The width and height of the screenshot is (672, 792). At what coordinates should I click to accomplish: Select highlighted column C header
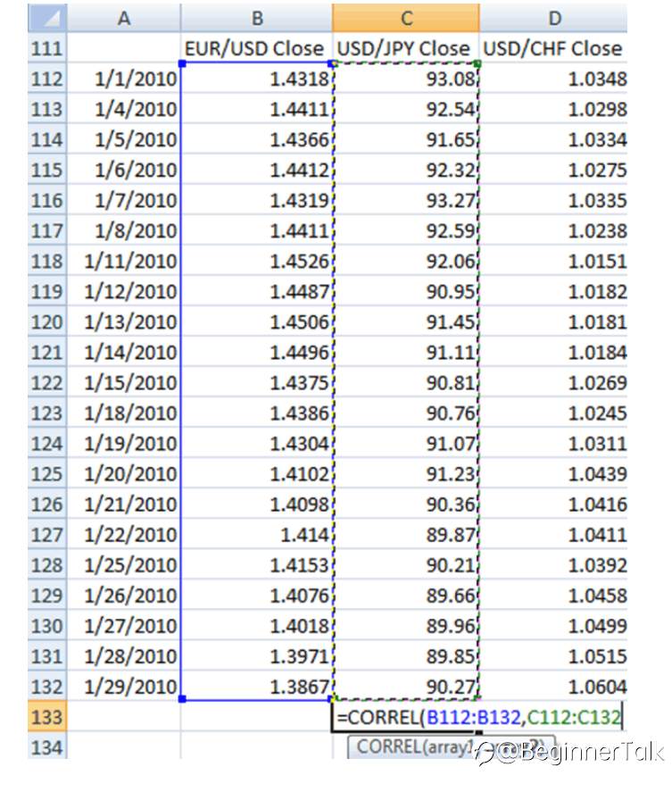pyautogui.click(x=406, y=18)
